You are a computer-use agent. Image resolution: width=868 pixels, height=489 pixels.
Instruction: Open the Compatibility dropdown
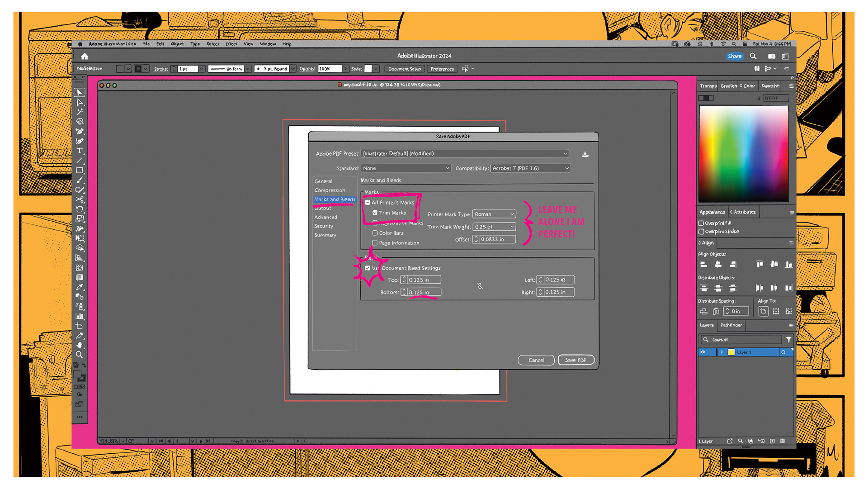tap(531, 168)
